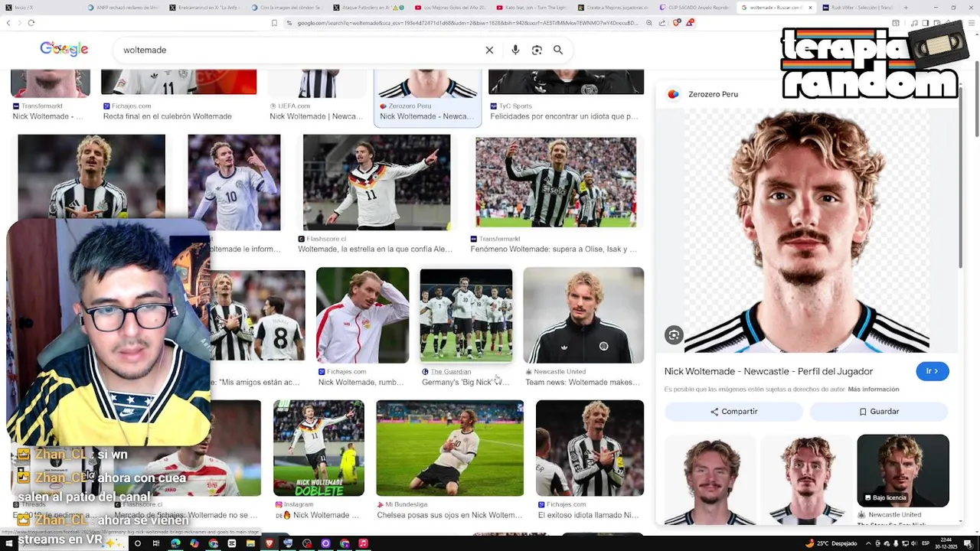The width and height of the screenshot is (980, 551).
Task: Click 'Chelsea posas sus ojos en Nick Woltem' caption
Action: point(449,515)
